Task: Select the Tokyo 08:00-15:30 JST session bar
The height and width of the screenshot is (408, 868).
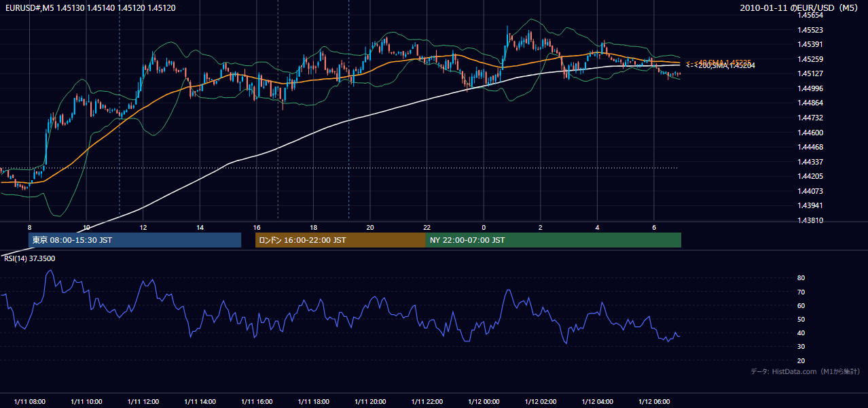Action: tap(134, 240)
